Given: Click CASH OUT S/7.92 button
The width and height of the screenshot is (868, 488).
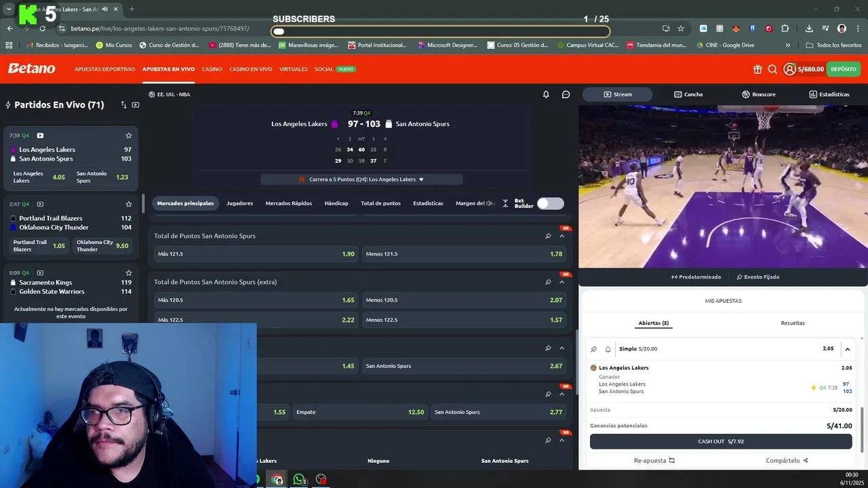Looking at the screenshot, I should tap(721, 441).
